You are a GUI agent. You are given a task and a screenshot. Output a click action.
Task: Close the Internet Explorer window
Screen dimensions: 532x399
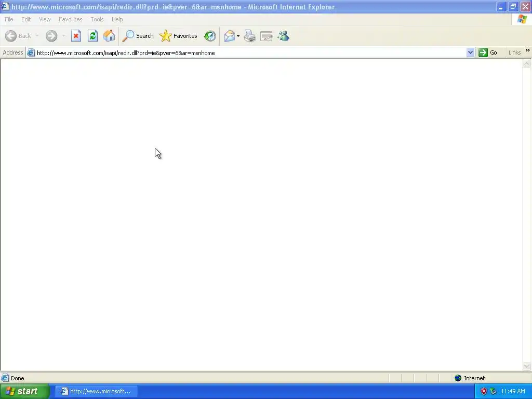pos(525,7)
